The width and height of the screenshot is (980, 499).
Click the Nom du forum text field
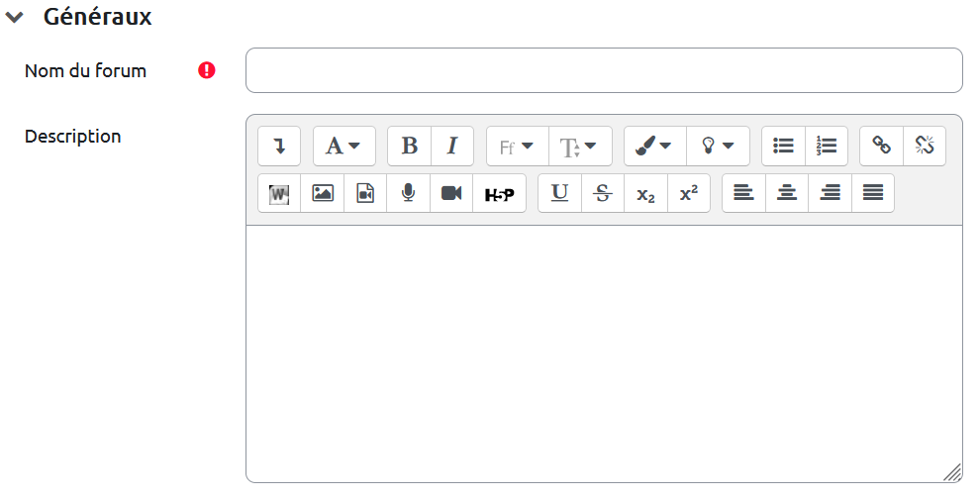[x=604, y=70]
